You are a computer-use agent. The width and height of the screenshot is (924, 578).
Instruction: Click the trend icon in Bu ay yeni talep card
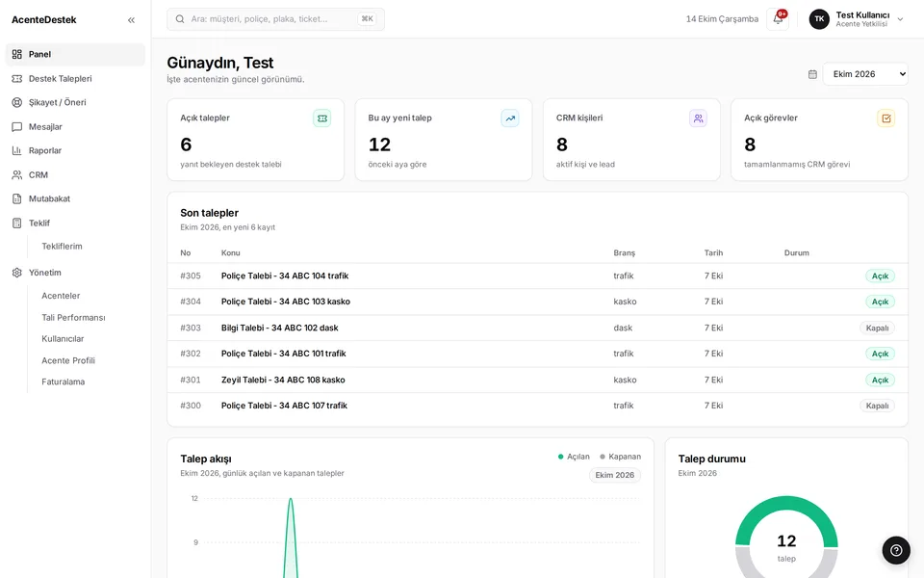pos(510,118)
